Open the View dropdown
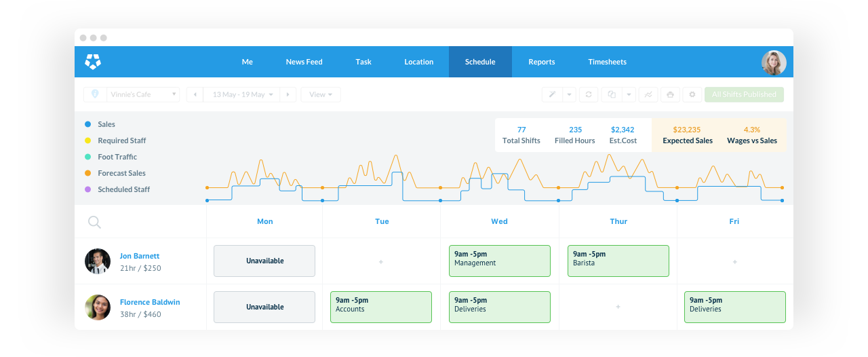This screenshot has height=357, width=868. 321,94
